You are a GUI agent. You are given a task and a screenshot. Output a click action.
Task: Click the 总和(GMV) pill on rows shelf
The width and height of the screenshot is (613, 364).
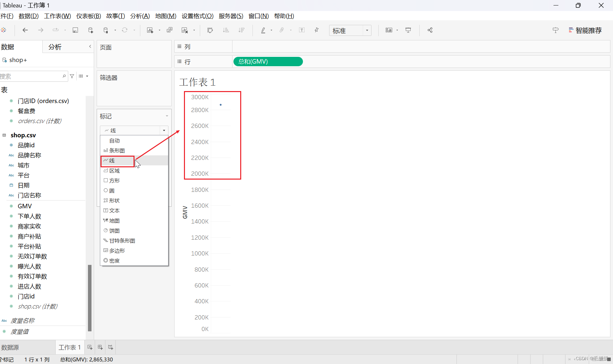click(268, 61)
